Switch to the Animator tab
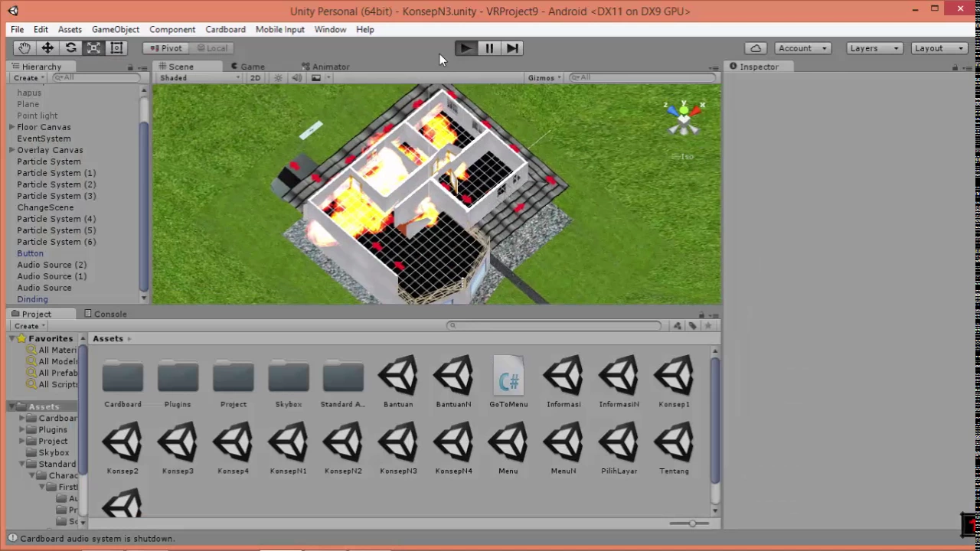980x551 pixels. [x=325, y=67]
